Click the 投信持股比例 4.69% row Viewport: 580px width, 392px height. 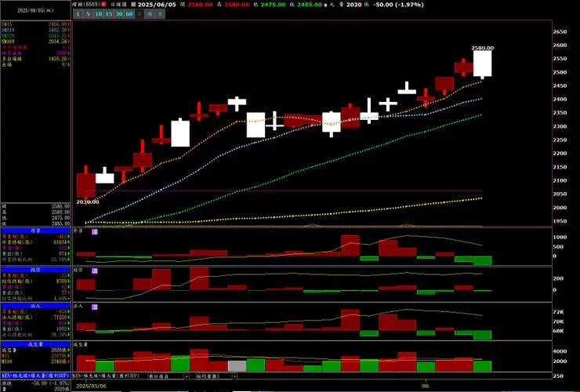tap(35, 299)
